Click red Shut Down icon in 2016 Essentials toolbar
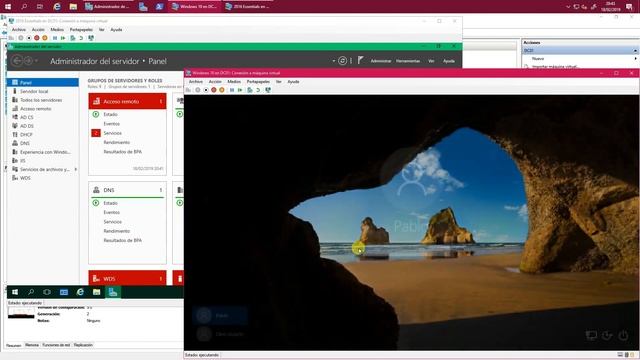The height and width of the screenshot is (360, 640). (x=37, y=38)
